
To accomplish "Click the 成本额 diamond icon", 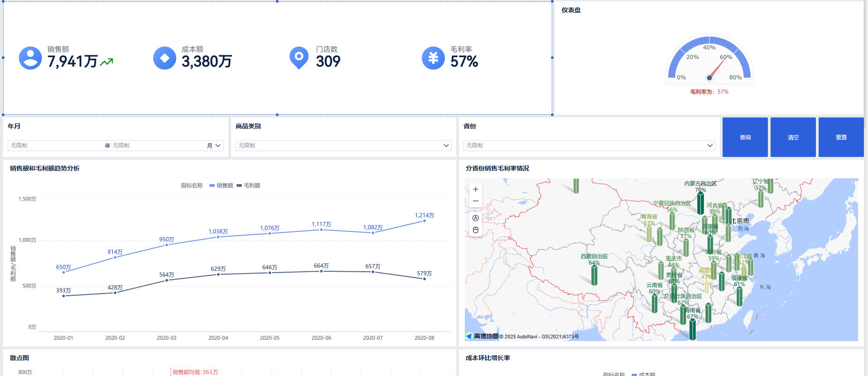I will 164,58.
